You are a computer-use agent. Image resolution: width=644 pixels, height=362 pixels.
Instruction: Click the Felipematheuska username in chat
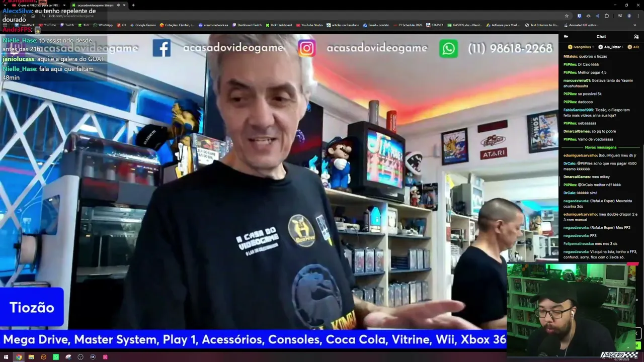578,244
